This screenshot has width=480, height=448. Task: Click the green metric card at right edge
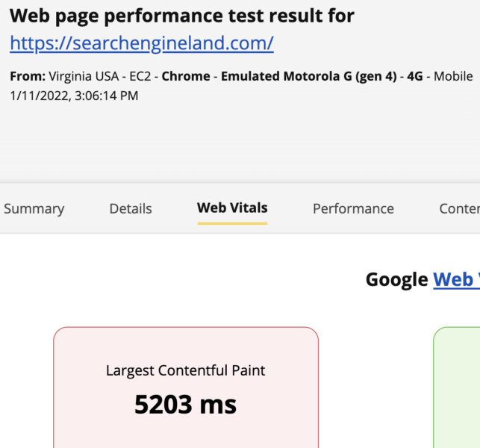coord(457,388)
